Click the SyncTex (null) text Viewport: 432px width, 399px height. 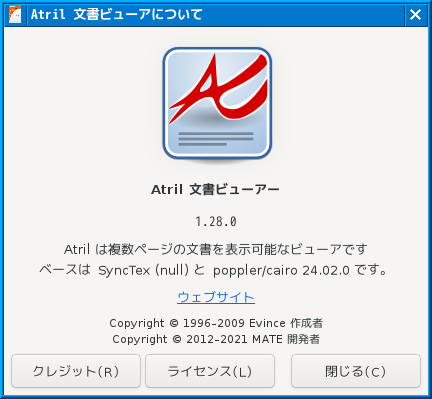(143, 270)
